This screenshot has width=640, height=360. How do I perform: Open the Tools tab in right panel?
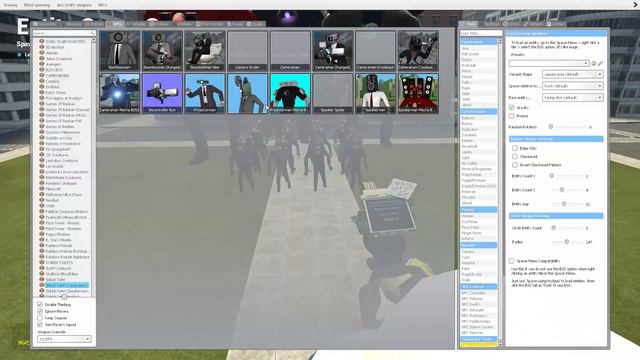[x=468, y=24]
